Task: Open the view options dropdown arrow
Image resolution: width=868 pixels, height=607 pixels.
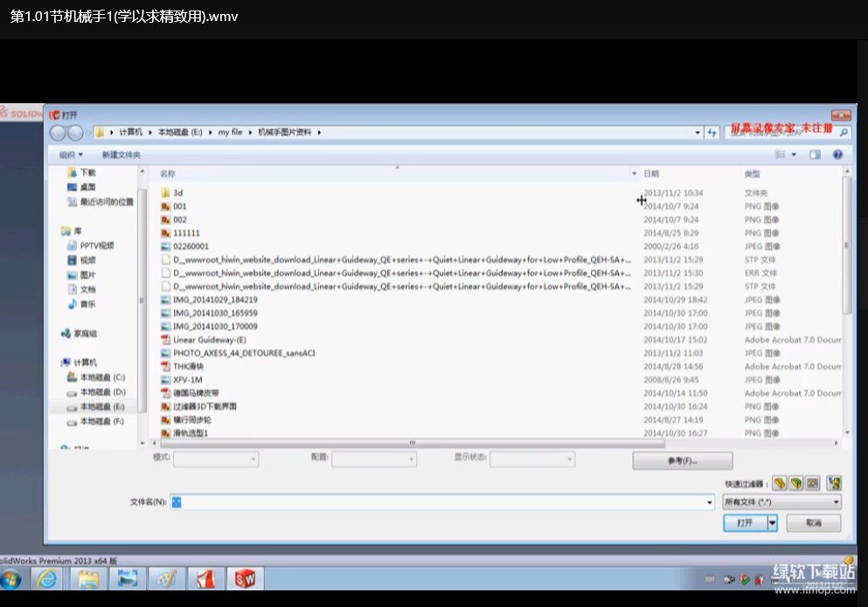Action: pos(794,155)
